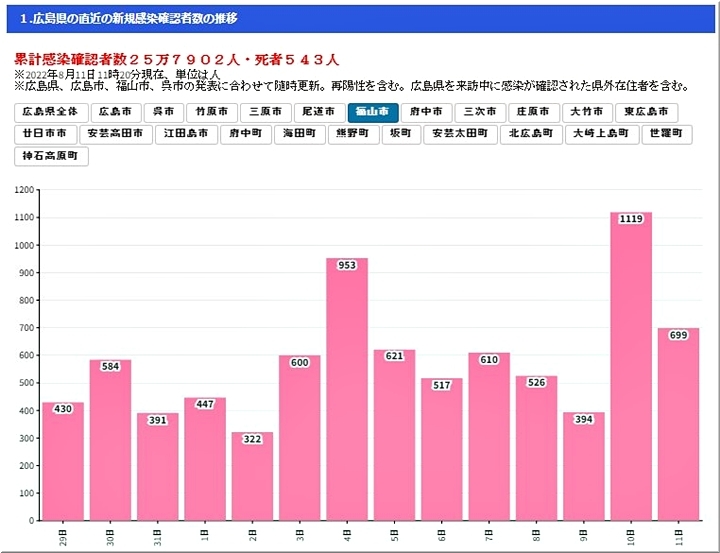
Task: Choose 廿日市市 region
Action: pos(45,133)
